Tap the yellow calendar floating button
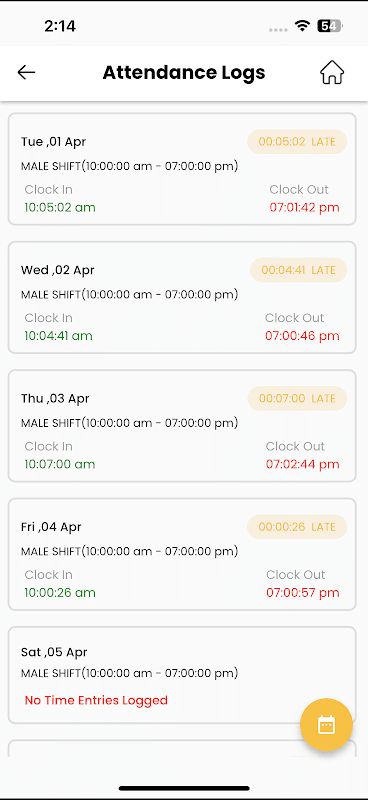The width and height of the screenshot is (368, 800). pyautogui.click(x=326, y=724)
